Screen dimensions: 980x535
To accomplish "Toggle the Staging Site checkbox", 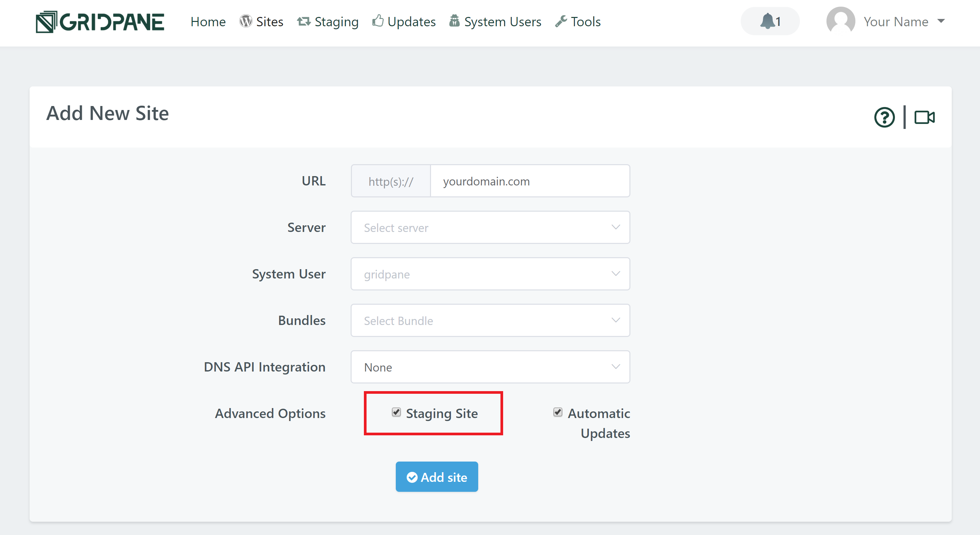I will tap(396, 412).
